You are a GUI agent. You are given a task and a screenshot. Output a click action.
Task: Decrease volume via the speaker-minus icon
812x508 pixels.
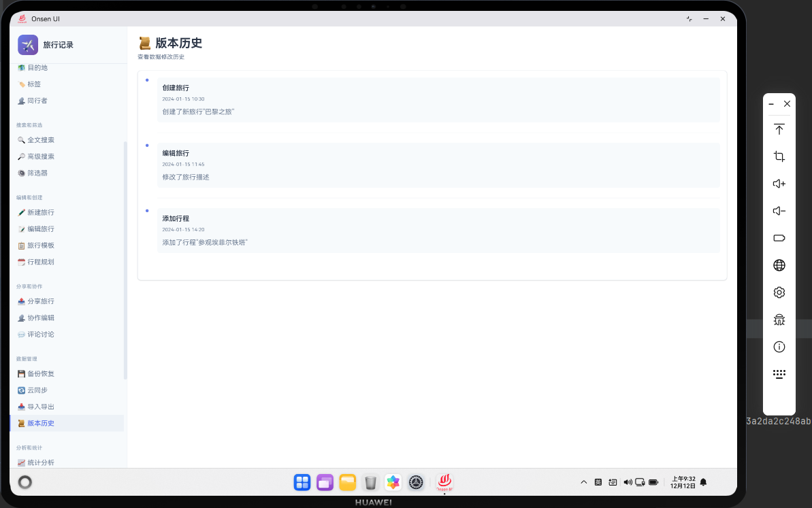(779, 211)
